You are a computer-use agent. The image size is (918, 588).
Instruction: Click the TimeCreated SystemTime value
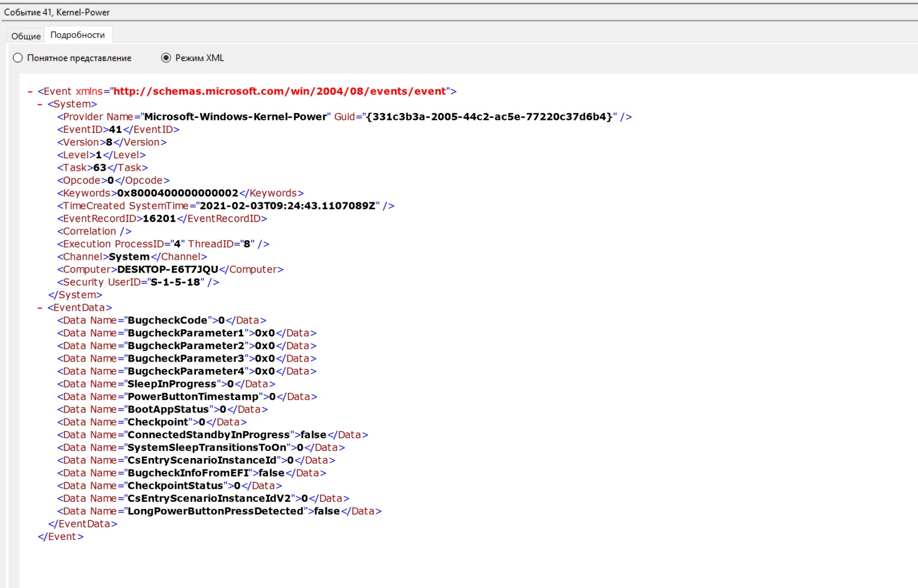(x=288, y=206)
